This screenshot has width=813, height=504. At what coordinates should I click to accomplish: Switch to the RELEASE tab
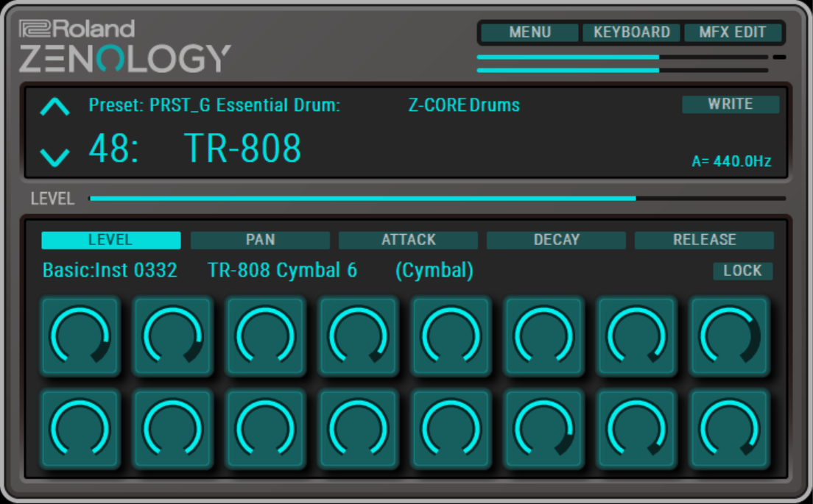(x=704, y=240)
